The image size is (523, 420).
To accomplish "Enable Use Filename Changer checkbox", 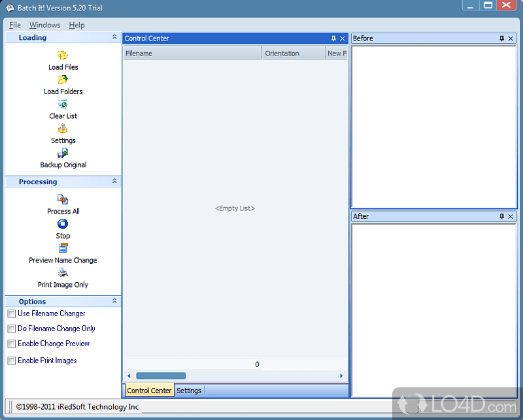I will click(12, 314).
